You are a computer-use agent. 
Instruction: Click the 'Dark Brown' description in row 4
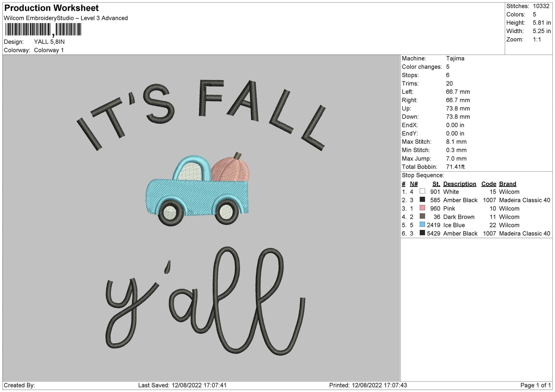click(459, 217)
